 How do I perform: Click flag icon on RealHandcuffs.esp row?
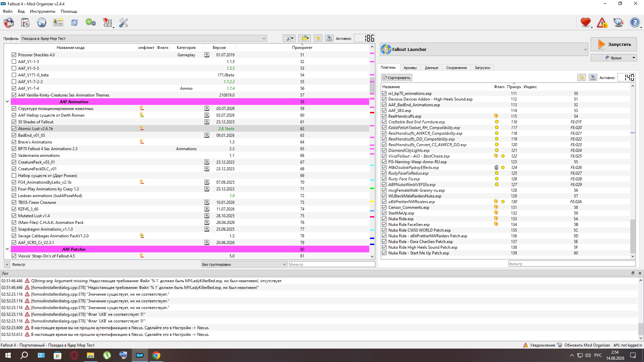coord(496,116)
